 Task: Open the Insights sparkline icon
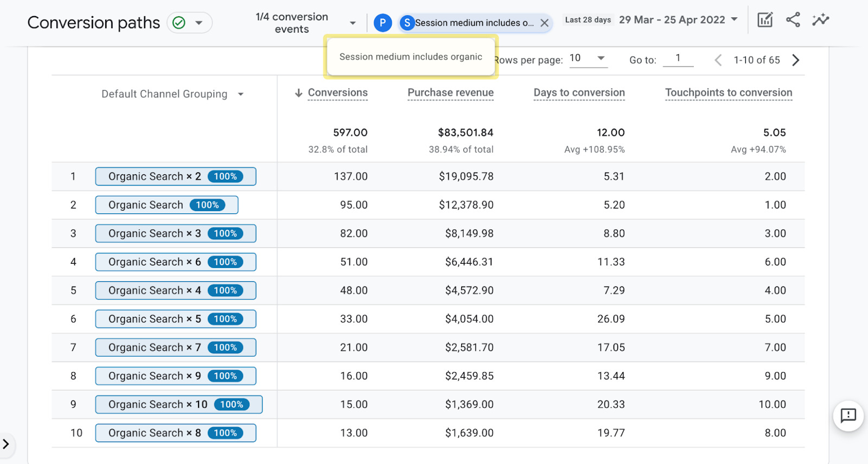(x=820, y=20)
